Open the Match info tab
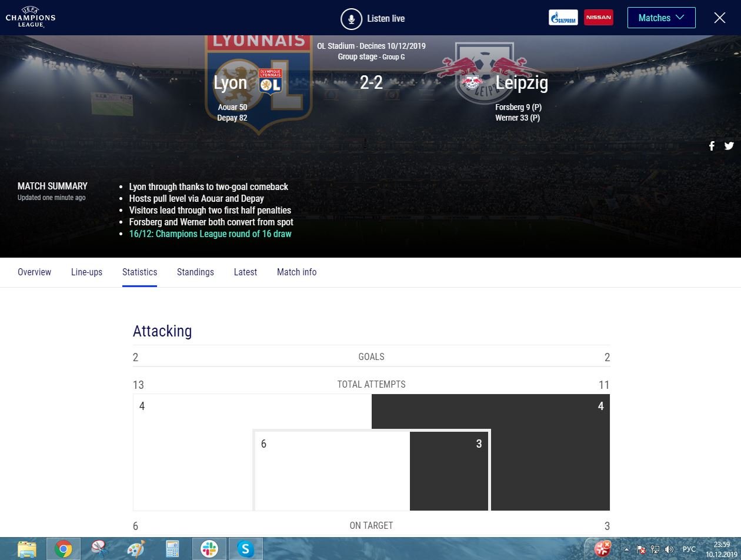Image resolution: width=741 pixels, height=560 pixels. pos(296,272)
